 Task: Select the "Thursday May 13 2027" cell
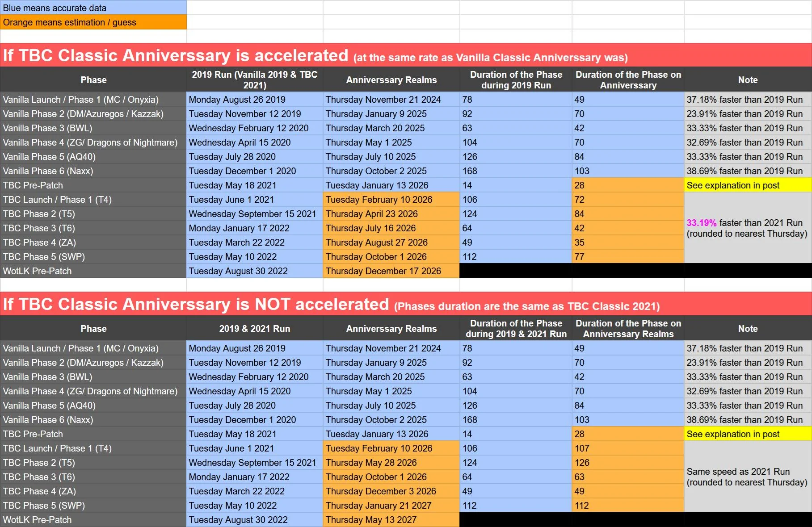[391, 520]
